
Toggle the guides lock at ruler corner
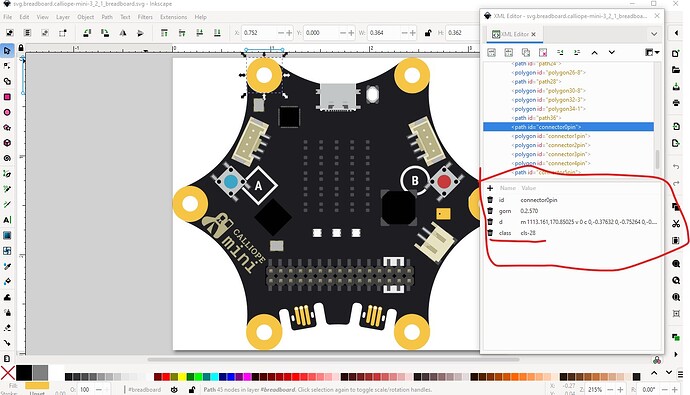(x=21, y=48)
